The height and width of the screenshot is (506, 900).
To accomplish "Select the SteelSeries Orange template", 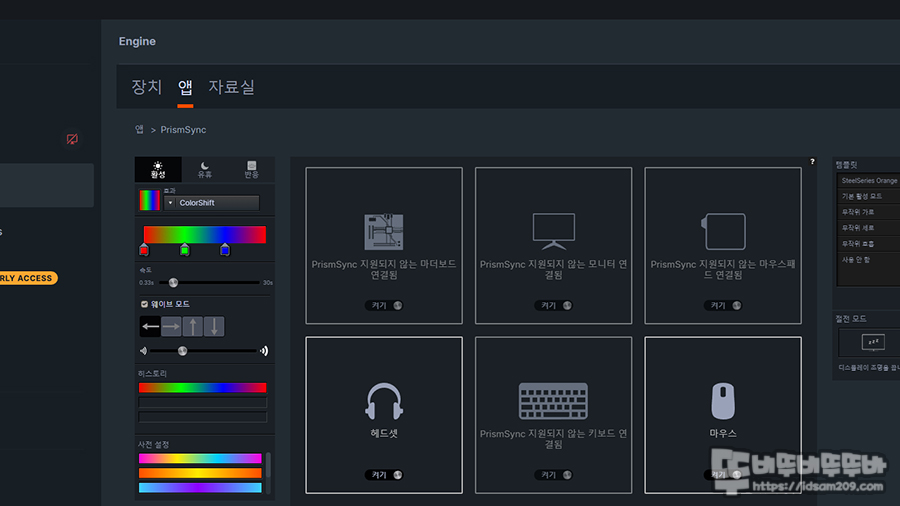I will tap(869, 181).
